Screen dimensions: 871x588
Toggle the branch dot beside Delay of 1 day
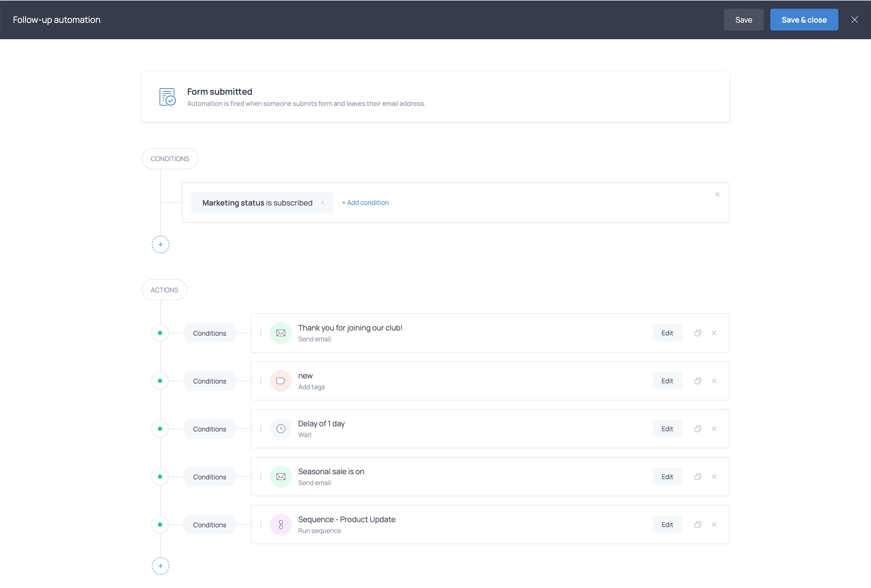(160, 428)
